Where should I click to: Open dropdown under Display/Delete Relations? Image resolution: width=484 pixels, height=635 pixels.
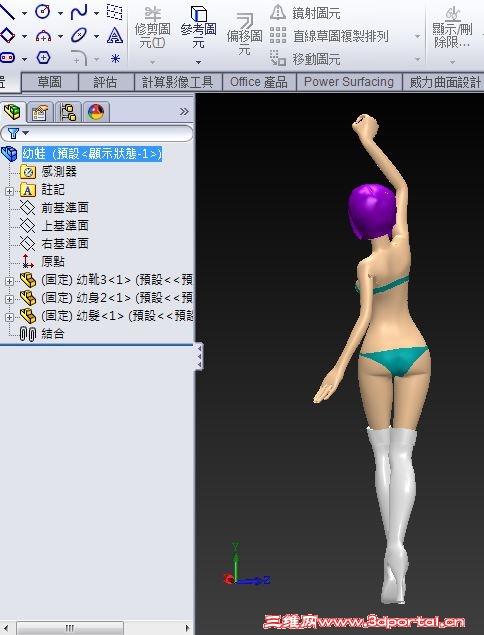point(452,62)
